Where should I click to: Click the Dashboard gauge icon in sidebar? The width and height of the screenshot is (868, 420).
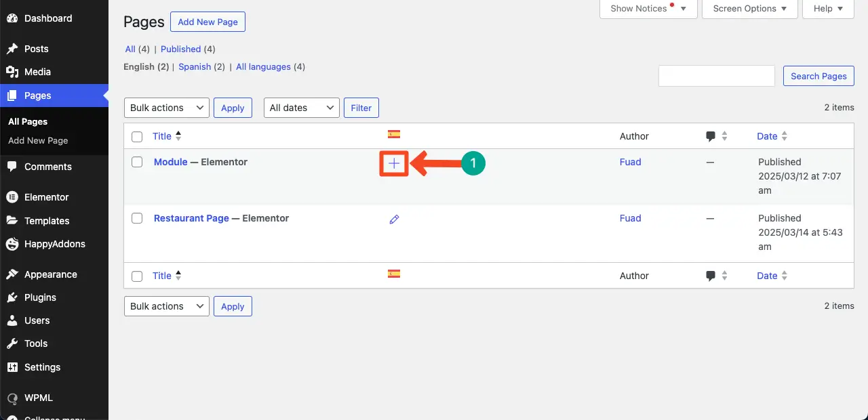pos(12,18)
